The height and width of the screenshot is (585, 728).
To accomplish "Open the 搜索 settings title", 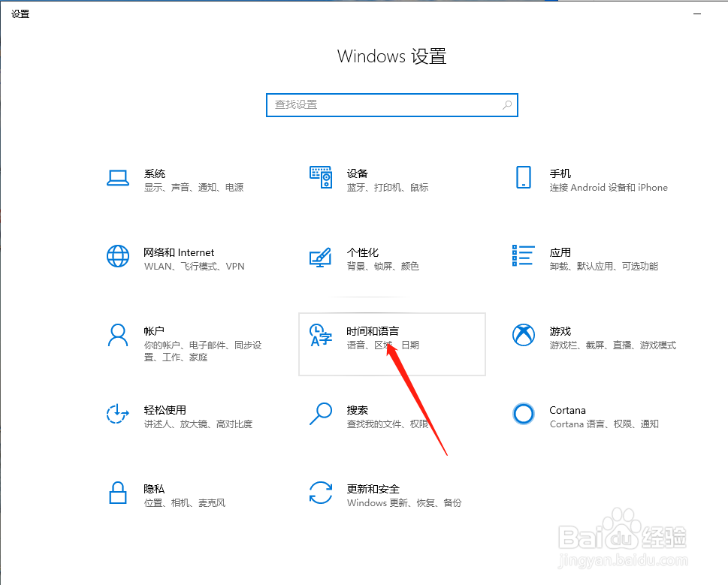I will pos(358,410).
